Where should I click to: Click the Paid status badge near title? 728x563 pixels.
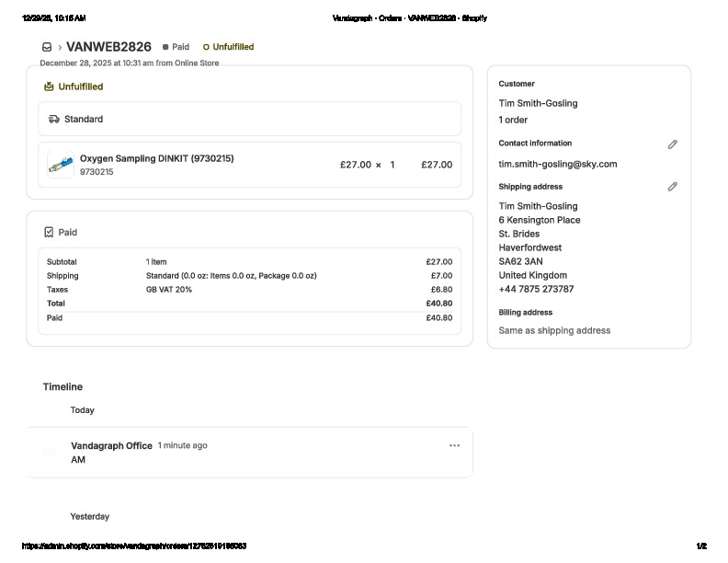(176, 47)
